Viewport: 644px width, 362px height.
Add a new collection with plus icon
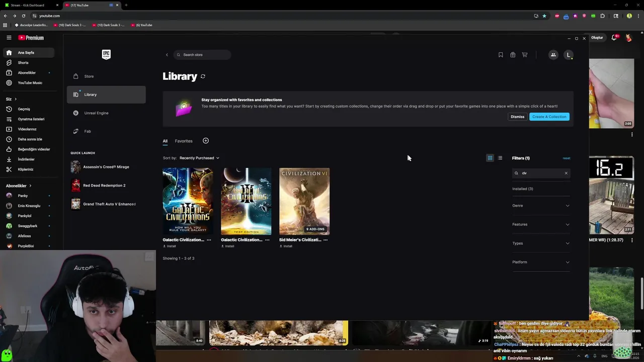pos(205,141)
